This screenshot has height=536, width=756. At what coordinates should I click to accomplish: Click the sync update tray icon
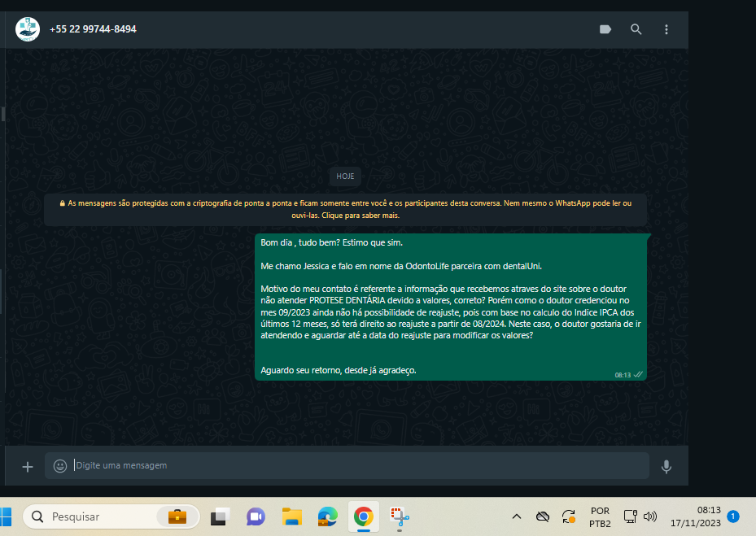click(569, 516)
